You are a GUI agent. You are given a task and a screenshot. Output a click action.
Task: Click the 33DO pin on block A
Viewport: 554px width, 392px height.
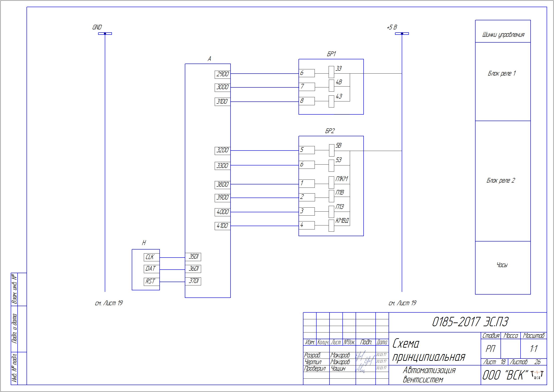(x=222, y=166)
